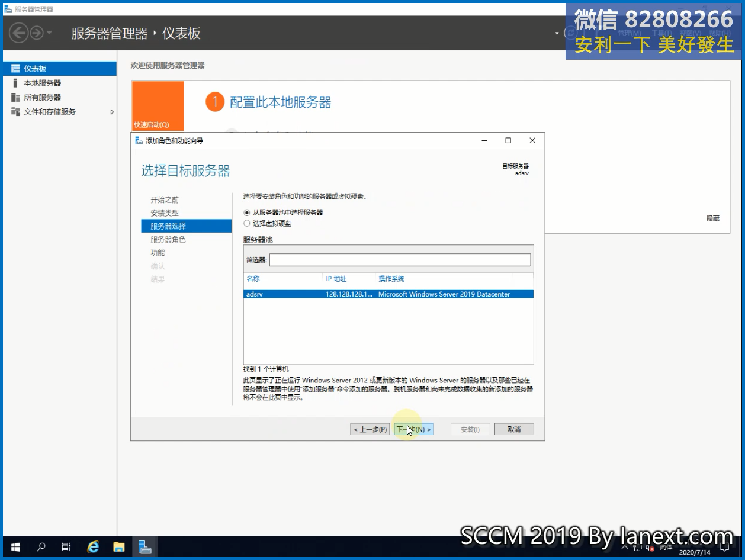Go to the 开始之前 wizard step
745x560 pixels.
165,199
